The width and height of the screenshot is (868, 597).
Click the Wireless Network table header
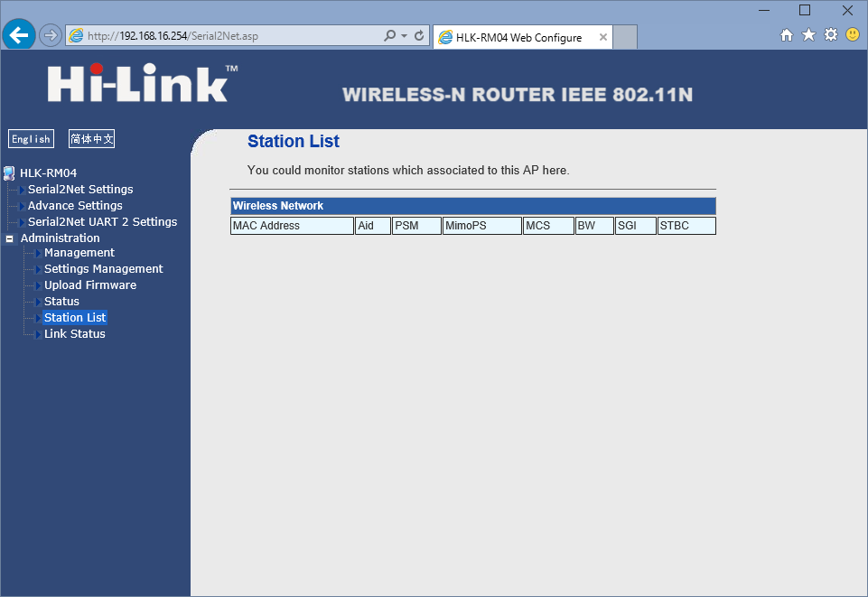pyautogui.click(x=473, y=206)
